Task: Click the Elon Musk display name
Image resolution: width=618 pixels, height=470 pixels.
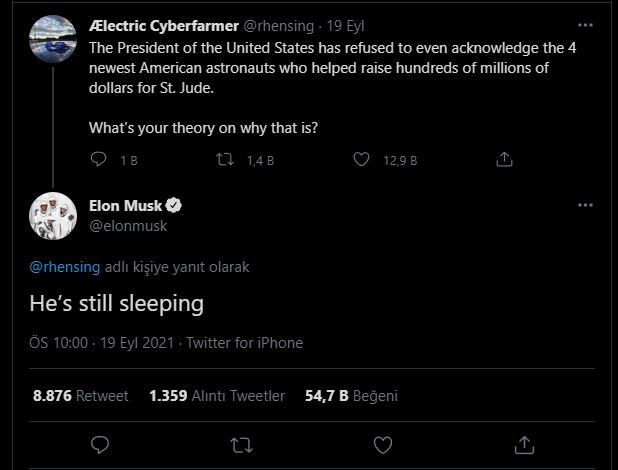Action: 126,206
